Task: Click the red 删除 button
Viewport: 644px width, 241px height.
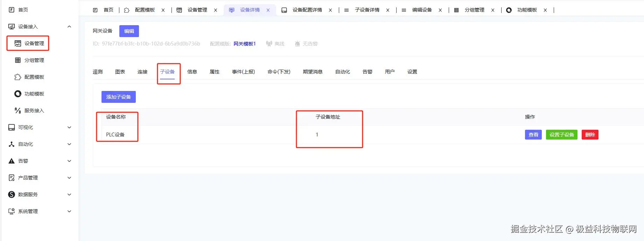Action: (590, 135)
